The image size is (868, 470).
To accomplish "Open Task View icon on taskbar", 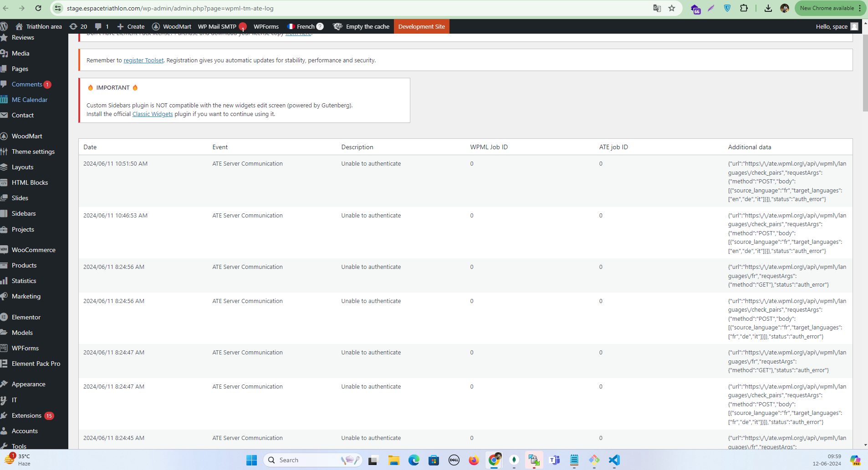I will [373, 460].
